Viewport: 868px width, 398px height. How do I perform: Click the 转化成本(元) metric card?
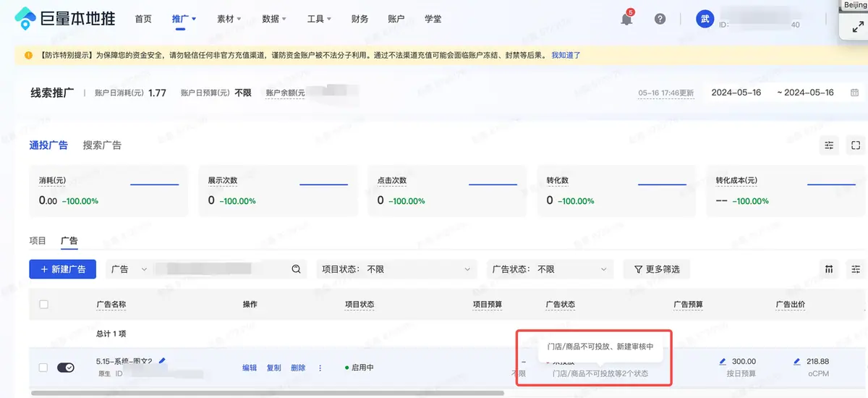786,190
